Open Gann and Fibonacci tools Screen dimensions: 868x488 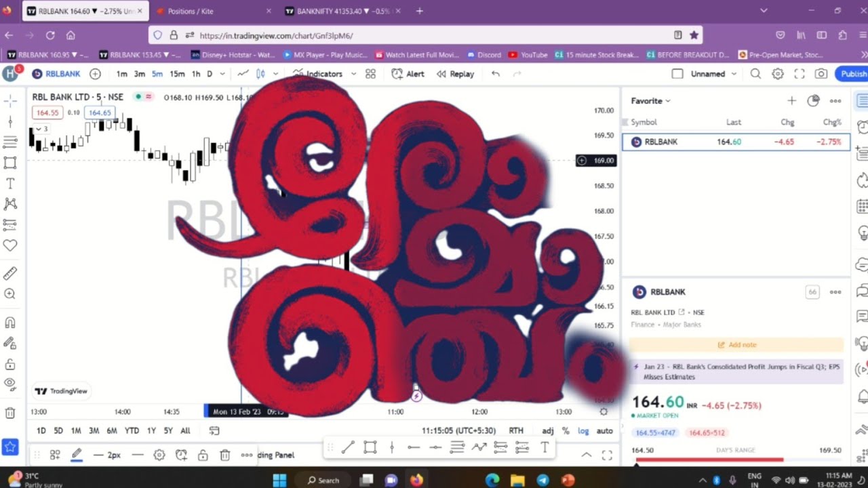click(x=10, y=142)
